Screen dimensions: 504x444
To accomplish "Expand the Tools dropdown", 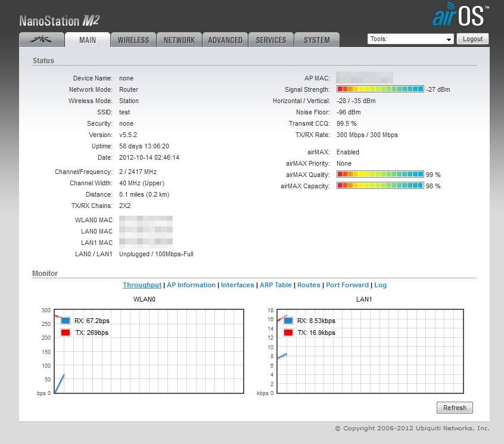I will click(x=410, y=39).
